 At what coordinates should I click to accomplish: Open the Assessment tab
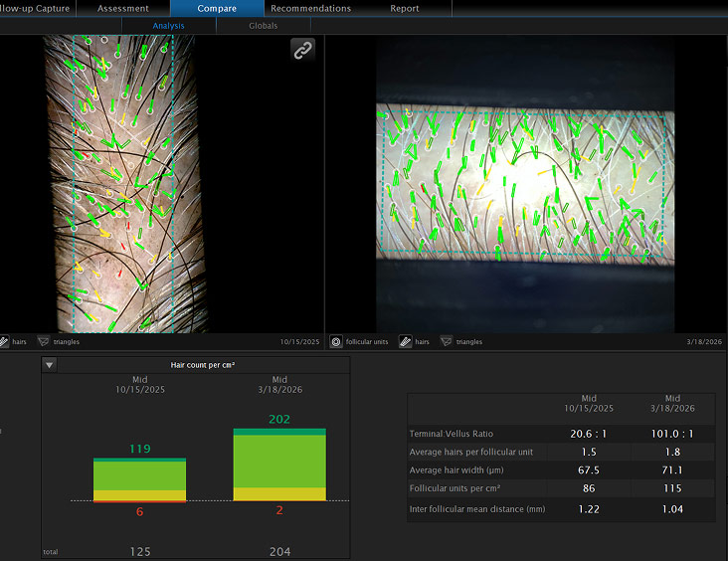coord(123,8)
